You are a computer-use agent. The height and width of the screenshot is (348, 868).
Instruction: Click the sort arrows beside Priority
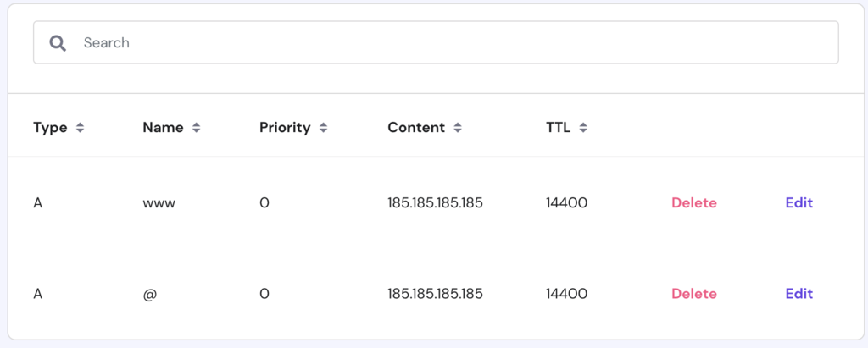(x=323, y=128)
